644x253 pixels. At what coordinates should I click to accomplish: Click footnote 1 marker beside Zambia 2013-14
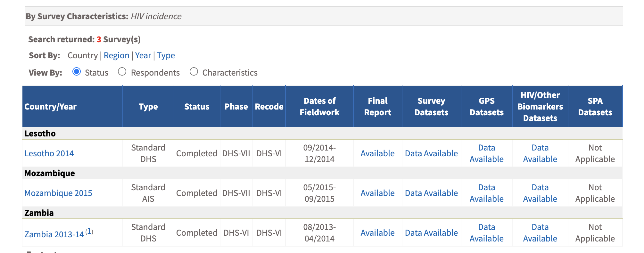(x=89, y=231)
